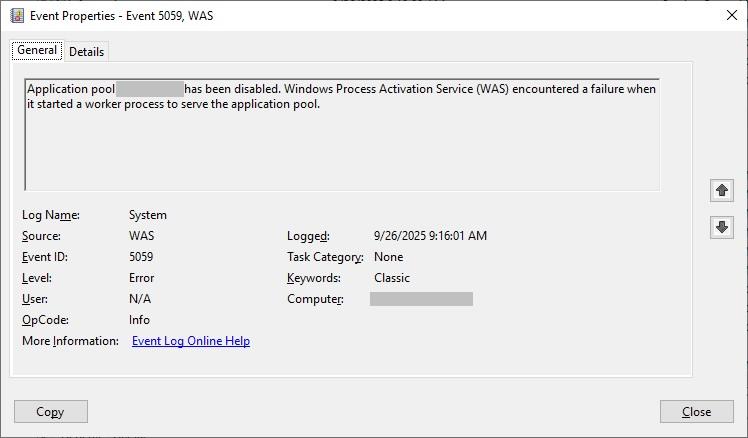Select the General tab
The width and height of the screenshot is (748, 438).
pyautogui.click(x=37, y=51)
